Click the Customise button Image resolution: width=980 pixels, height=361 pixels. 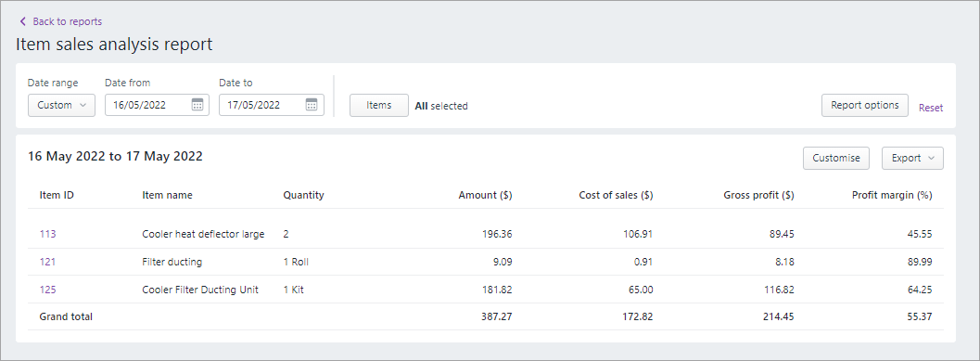pos(836,159)
